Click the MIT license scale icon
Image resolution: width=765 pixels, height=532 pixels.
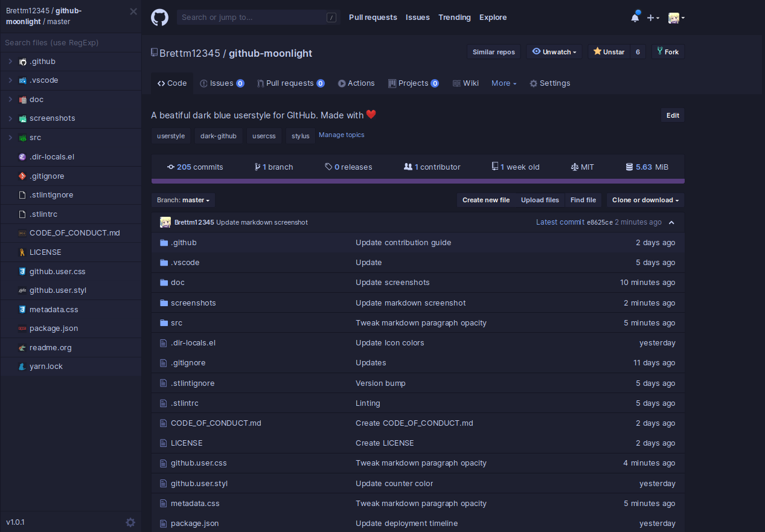(x=574, y=167)
